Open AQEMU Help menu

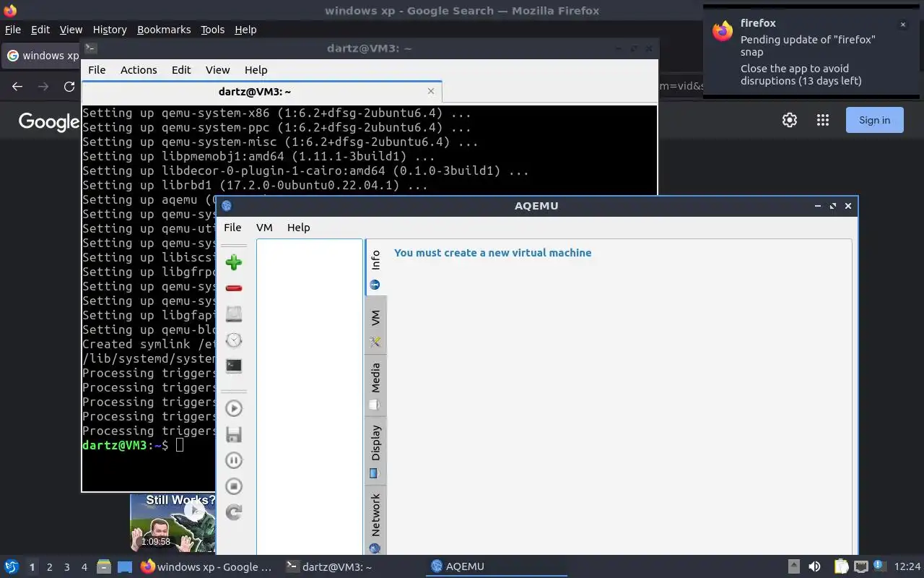(x=298, y=227)
